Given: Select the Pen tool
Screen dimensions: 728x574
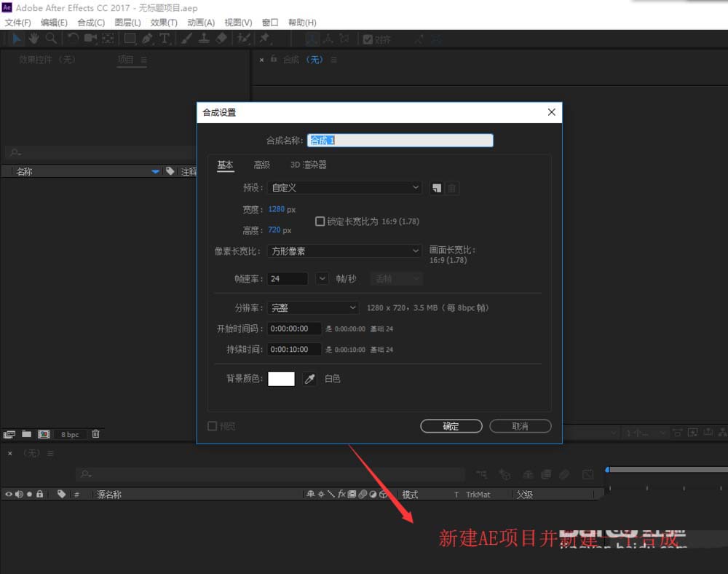Looking at the screenshot, I should pyautogui.click(x=147, y=39).
